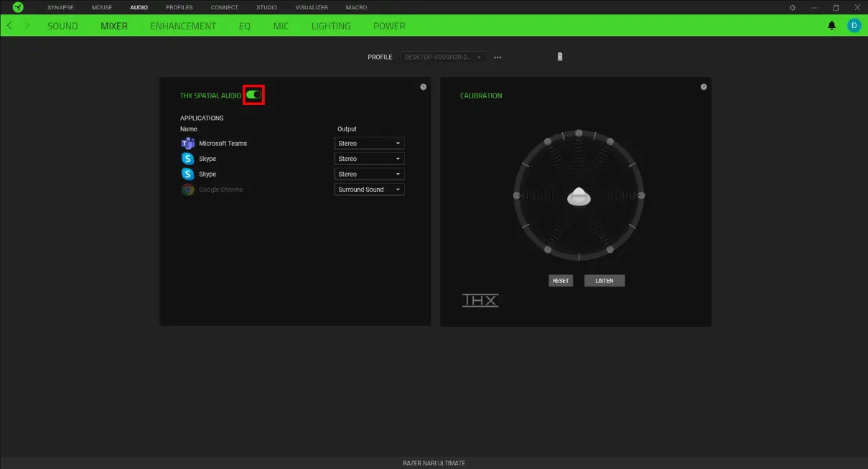
Task: Click the Calibration panel help icon
Action: [x=702, y=86]
